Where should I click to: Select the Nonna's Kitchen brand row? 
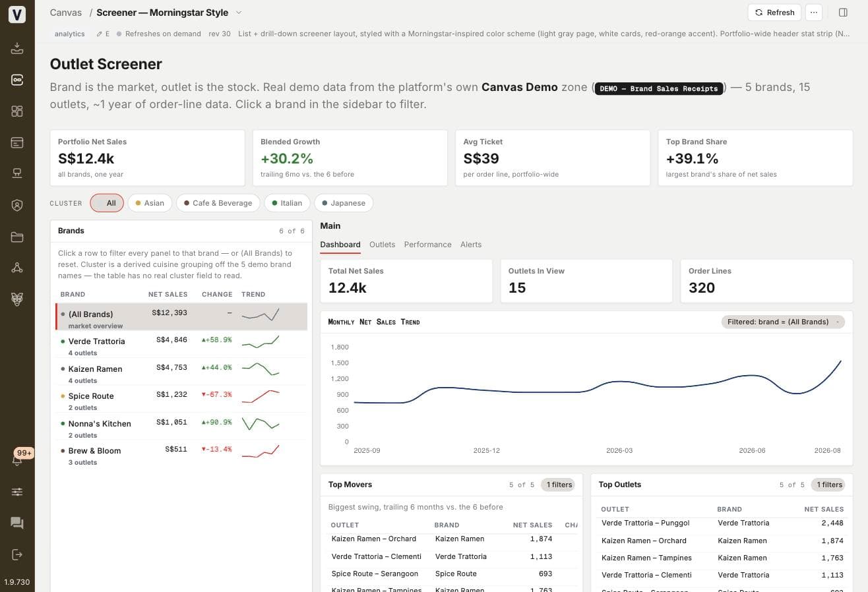[x=181, y=427]
